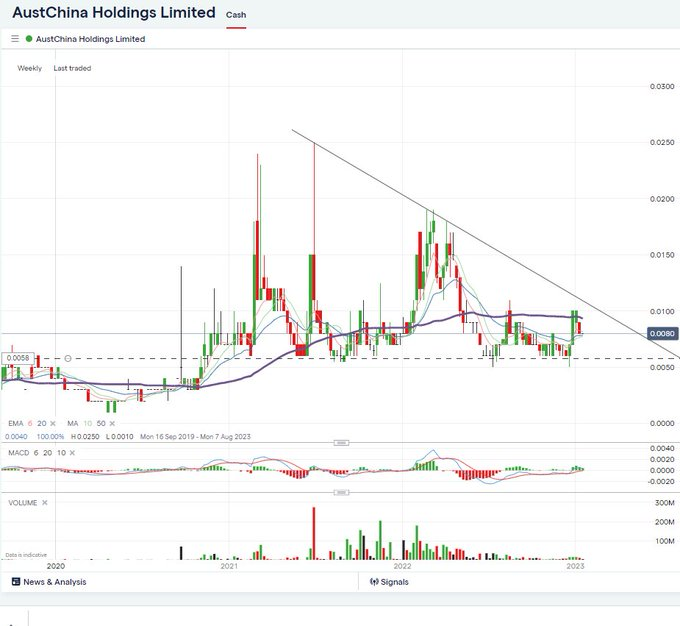Click the 2023 label on the time axis
Screen dimensions: 680x626
click(x=575, y=566)
